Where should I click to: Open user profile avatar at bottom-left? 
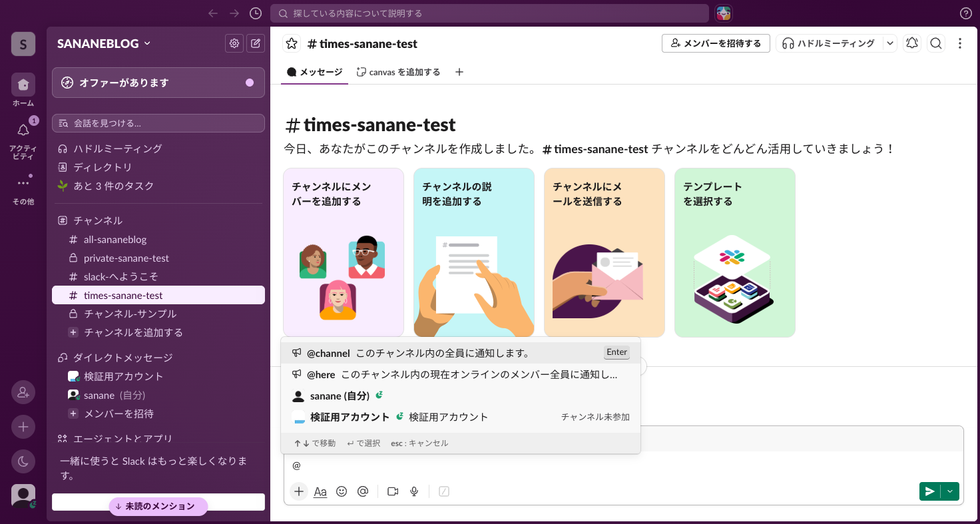coord(23,496)
